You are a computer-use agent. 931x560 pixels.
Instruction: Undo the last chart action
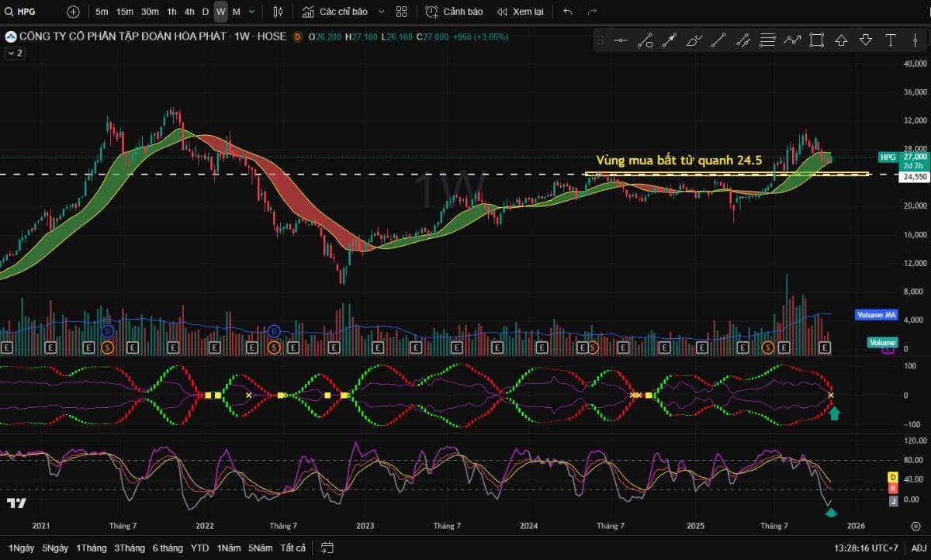(568, 12)
